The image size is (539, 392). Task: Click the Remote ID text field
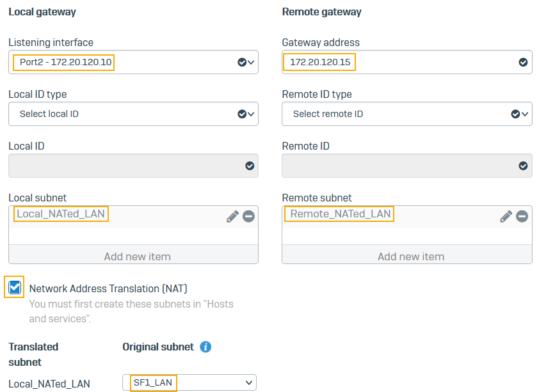tap(398, 166)
